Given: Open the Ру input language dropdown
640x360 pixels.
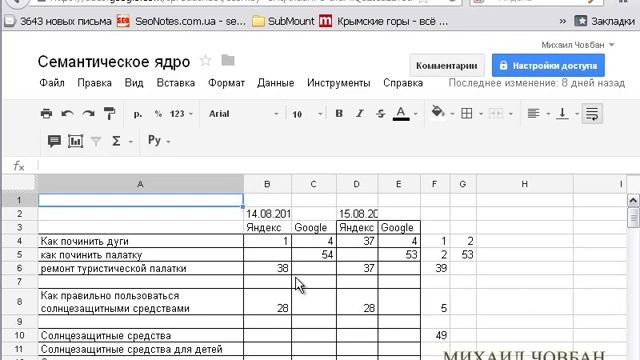Looking at the screenshot, I should point(159,141).
